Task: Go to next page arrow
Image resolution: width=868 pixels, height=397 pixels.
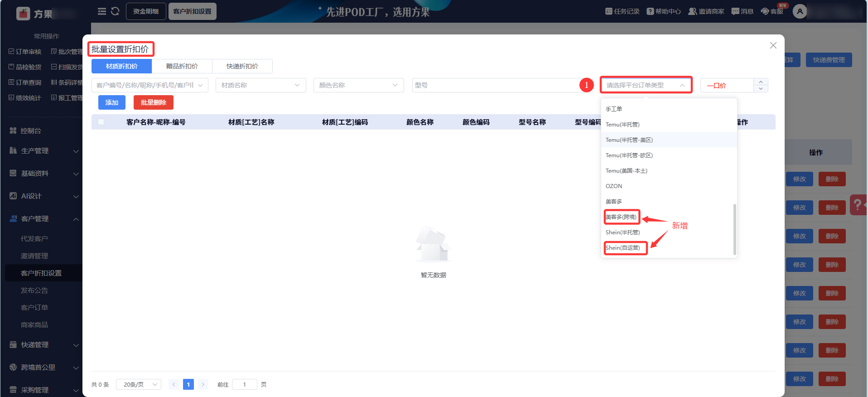Action: [203, 384]
